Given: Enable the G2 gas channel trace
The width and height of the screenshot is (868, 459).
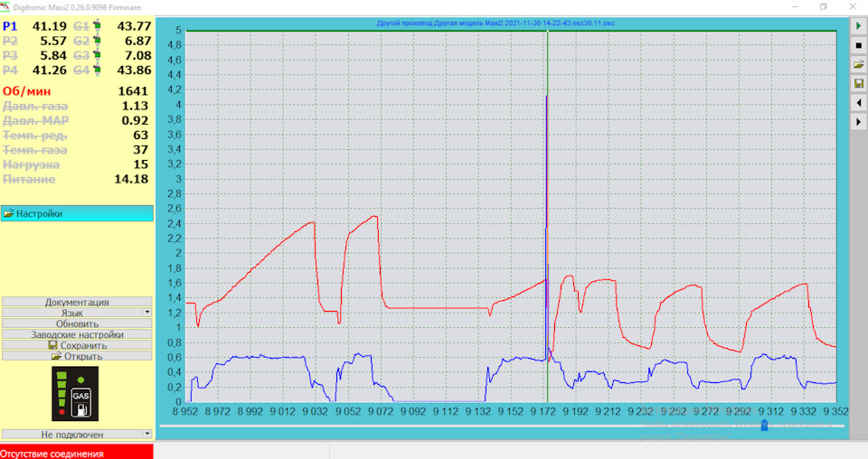Looking at the screenshot, I should point(81,41).
